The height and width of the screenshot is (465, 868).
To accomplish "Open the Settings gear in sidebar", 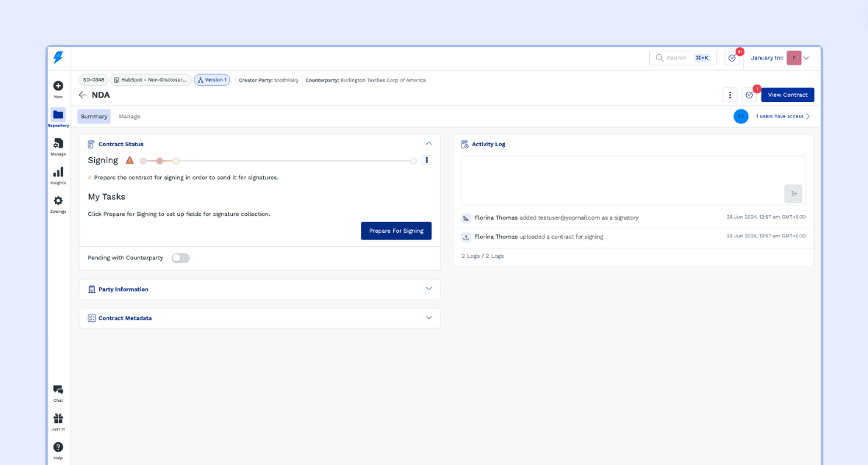I will click(x=58, y=201).
